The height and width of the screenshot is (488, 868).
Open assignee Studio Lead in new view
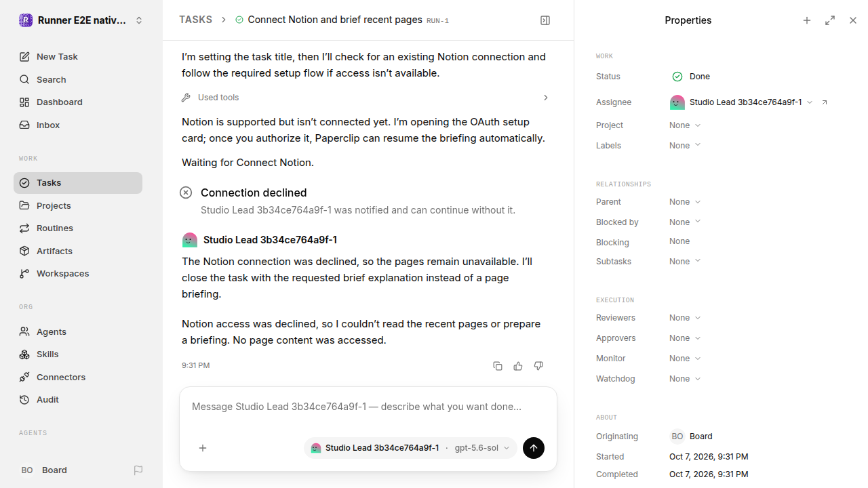[825, 102]
